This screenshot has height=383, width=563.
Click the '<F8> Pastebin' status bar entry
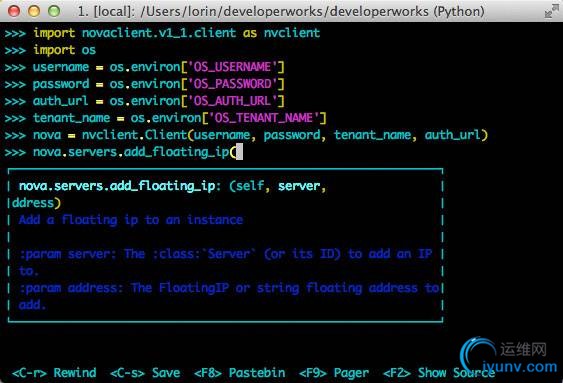pyautogui.click(x=240, y=373)
